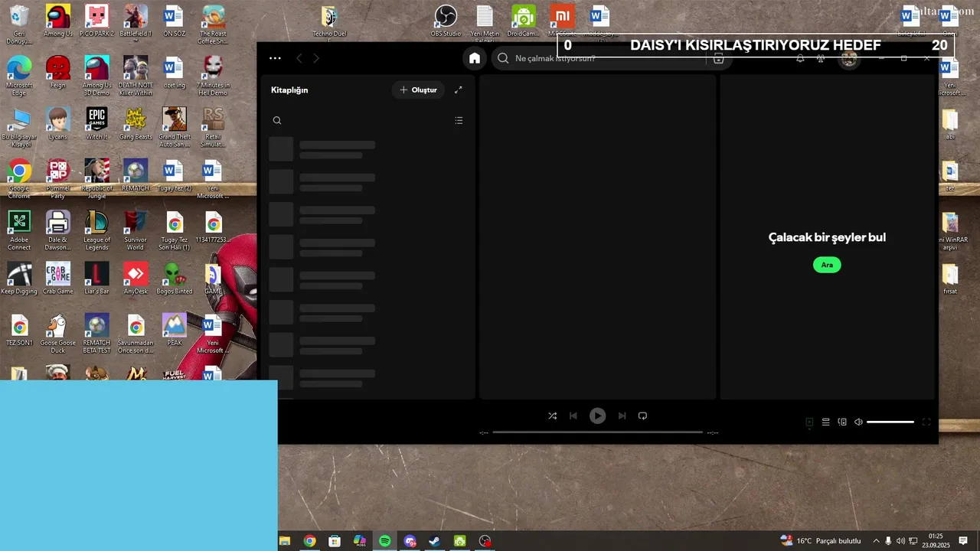Screen dimensions: 980x551
Task: Select the PICO PARK 2 desktop icon
Action: pyautogui.click(x=97, y=21)
